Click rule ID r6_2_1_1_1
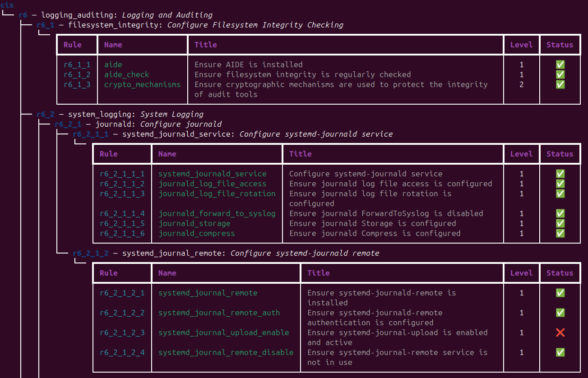Screen dimensions: 588x378 (122, 174)
